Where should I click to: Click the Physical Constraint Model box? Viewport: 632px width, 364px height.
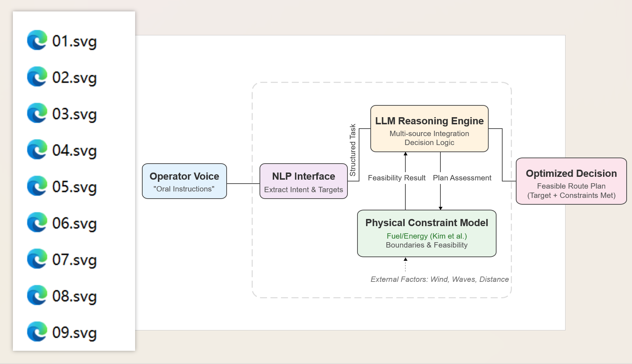click(426, 233)
